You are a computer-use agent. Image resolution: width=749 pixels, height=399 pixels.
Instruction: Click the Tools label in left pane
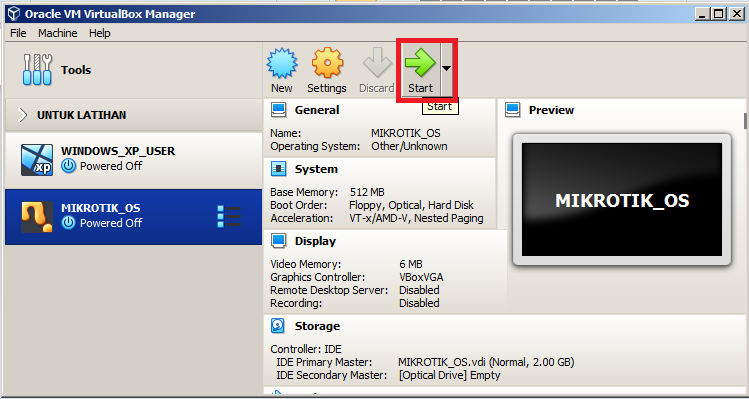[76, 70]
